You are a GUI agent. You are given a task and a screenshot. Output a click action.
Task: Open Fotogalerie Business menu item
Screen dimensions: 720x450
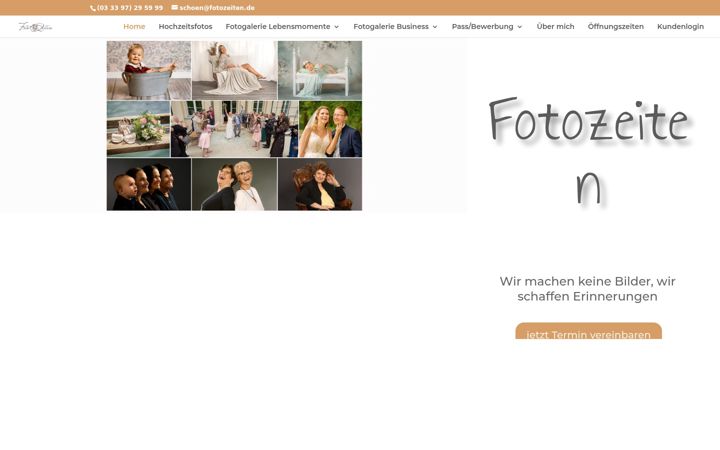coord(391,27)
